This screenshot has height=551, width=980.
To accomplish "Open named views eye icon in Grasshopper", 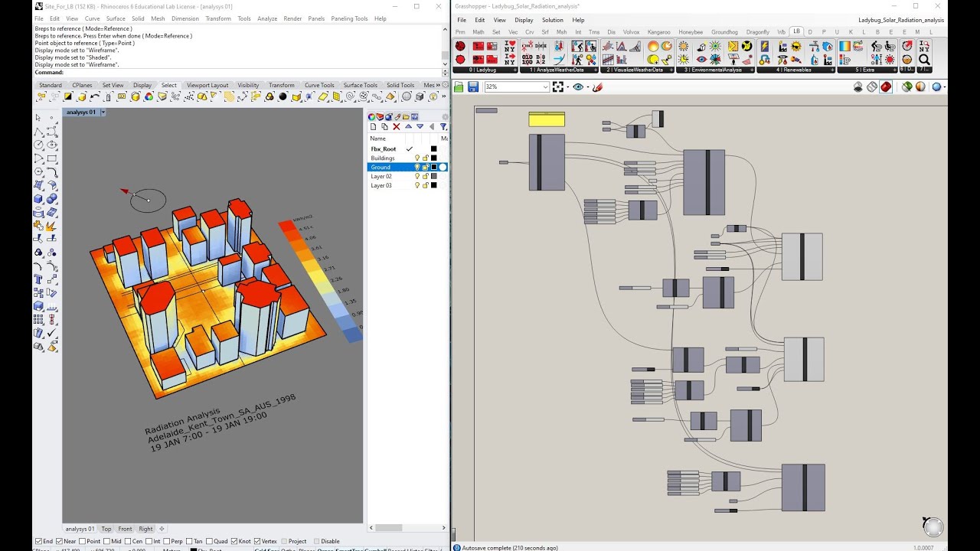I will coord(578,86).
